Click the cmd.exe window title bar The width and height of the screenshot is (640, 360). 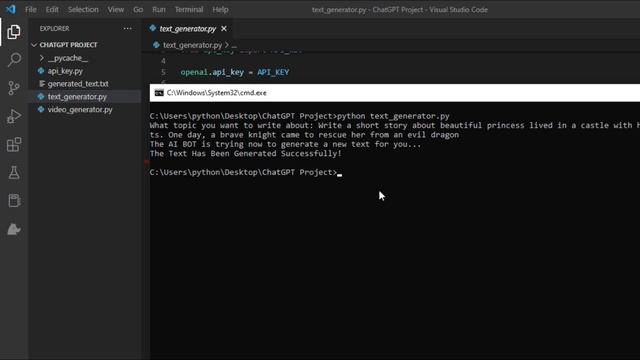click(x=395, y=93)
